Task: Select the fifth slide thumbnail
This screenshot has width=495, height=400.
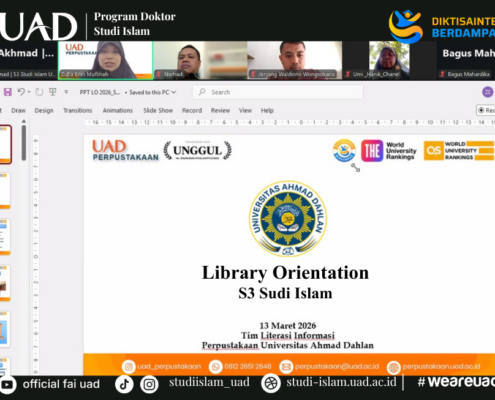Action: (5, 329)
